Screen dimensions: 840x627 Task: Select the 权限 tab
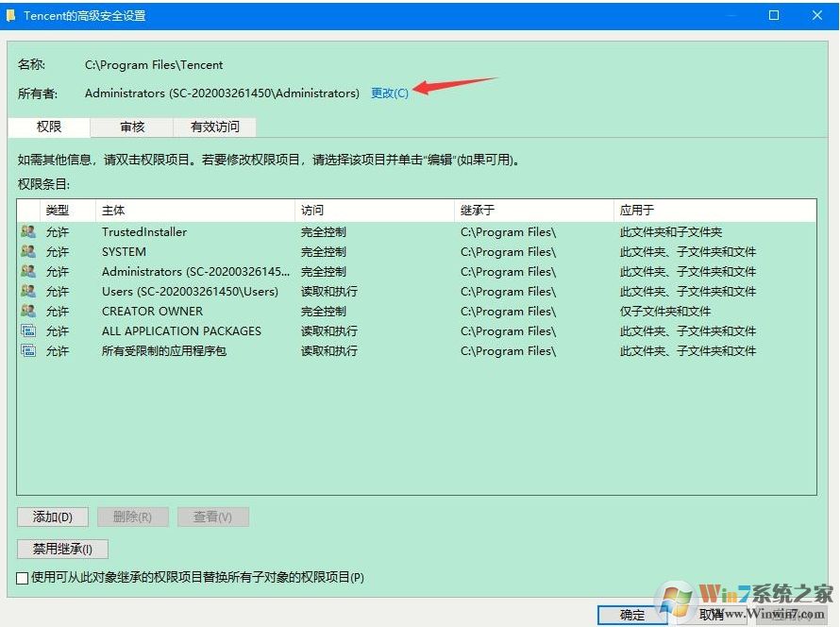click(48, 127)
